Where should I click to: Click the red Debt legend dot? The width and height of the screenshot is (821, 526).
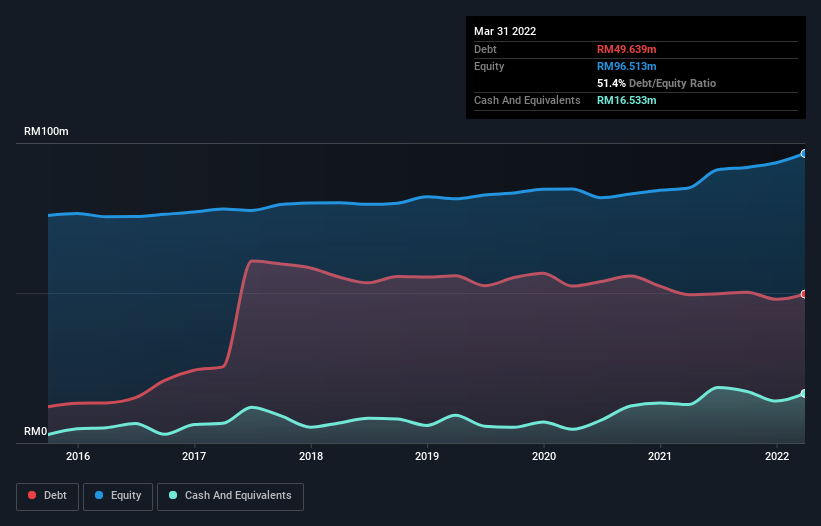pos(32,495)
